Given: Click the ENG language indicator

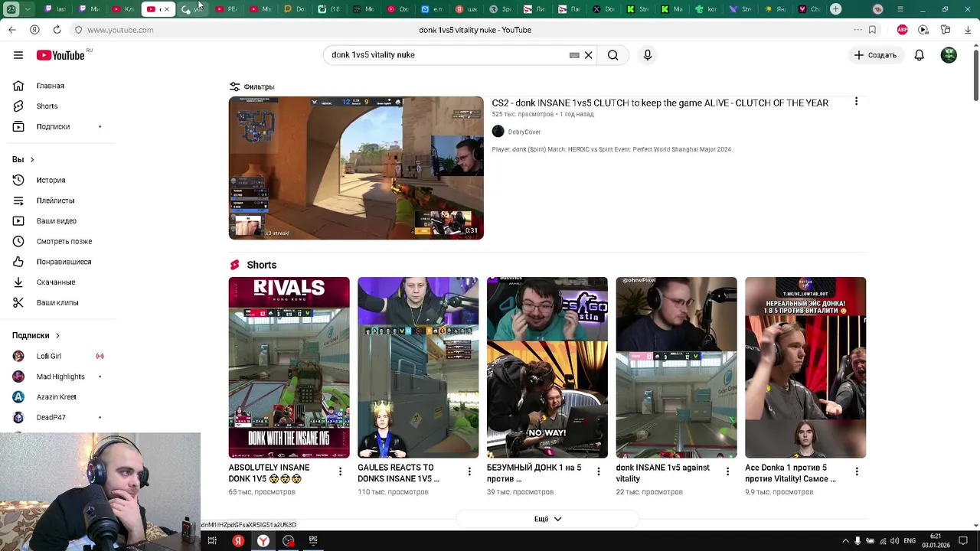Looking at the screenshot, I should tap(910, 540).
